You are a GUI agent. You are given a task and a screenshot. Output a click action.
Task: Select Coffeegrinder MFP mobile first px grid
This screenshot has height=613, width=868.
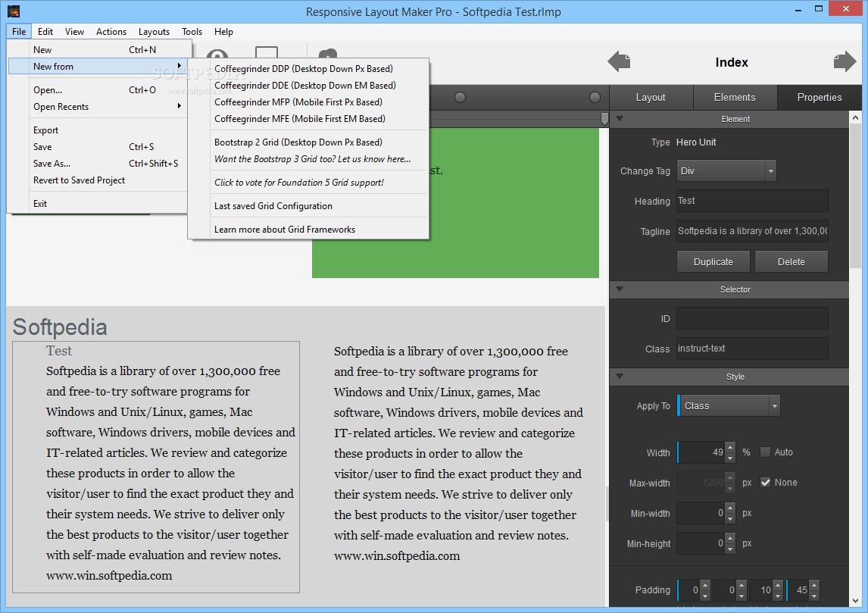[x=308, y=102]
